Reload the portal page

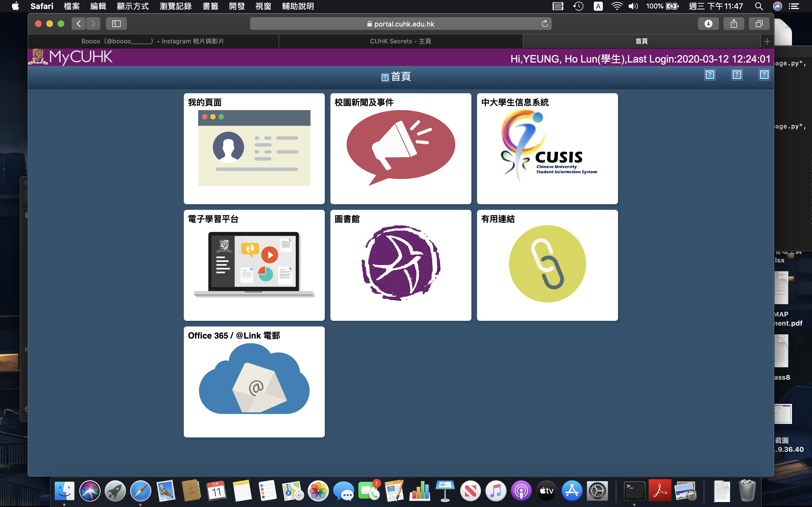[545, 24]
